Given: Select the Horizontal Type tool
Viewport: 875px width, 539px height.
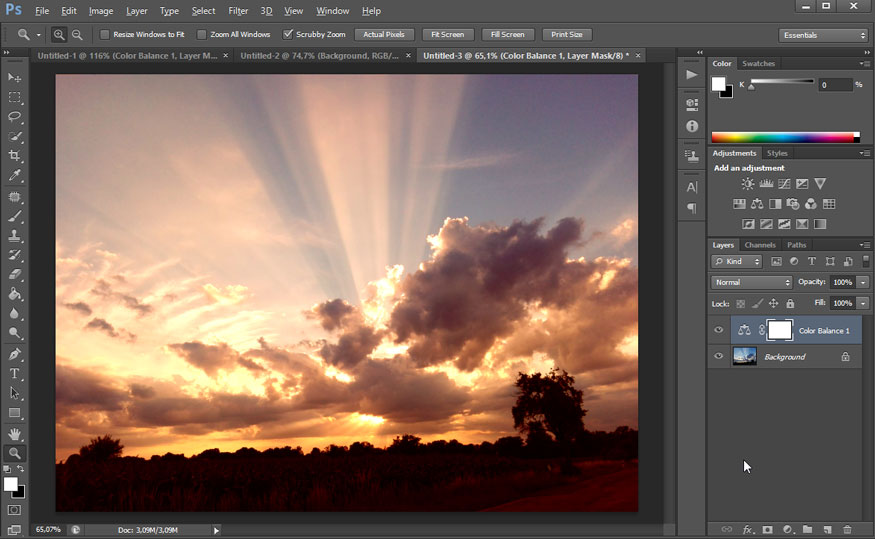Looking at the screenshot, I should 14,373.
